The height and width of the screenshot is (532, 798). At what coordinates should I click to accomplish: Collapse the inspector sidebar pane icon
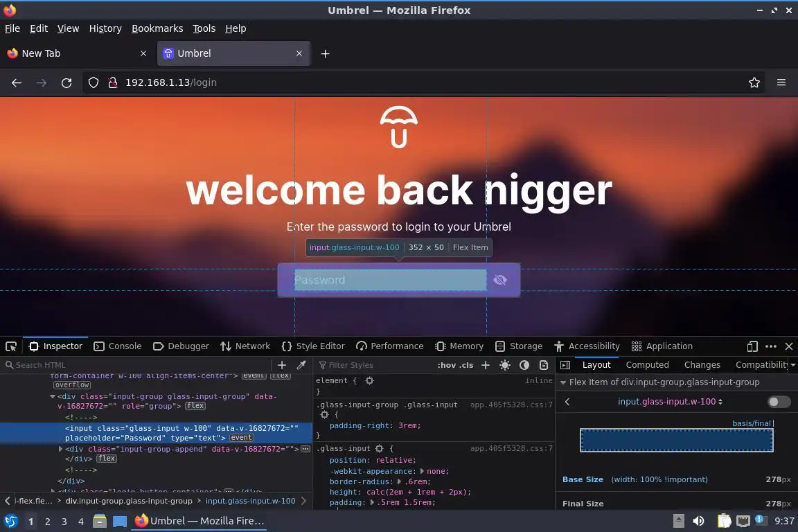pos(565,365)
